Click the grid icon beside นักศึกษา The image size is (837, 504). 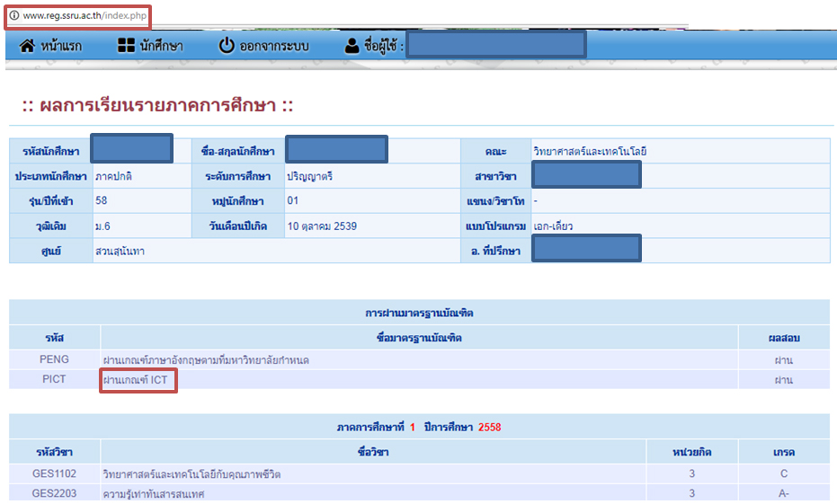(x=126, y=46)
